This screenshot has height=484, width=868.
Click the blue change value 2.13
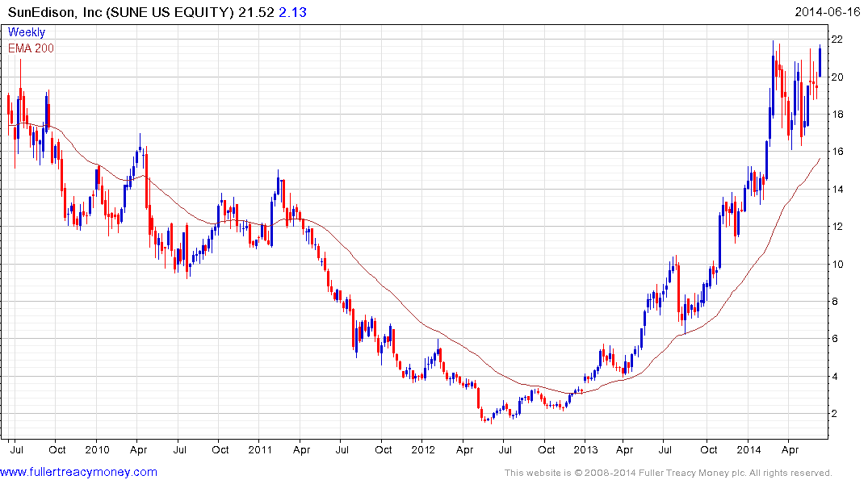(292, 12)
